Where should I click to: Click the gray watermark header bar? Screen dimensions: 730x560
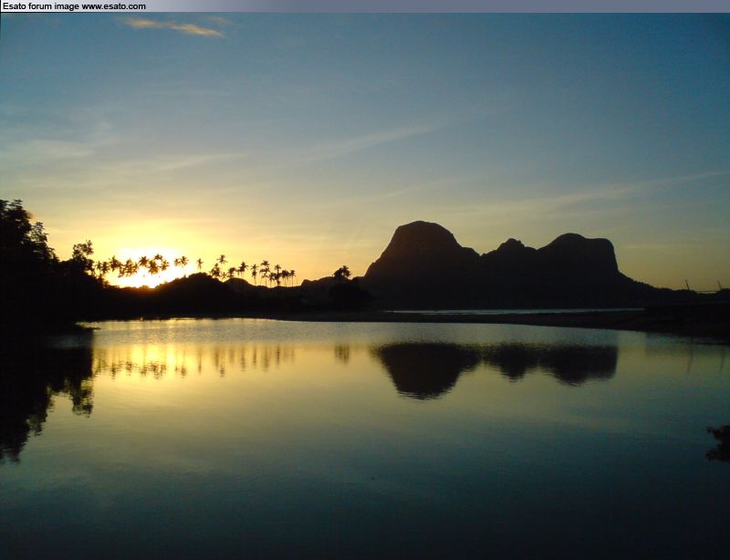(438, 5)
